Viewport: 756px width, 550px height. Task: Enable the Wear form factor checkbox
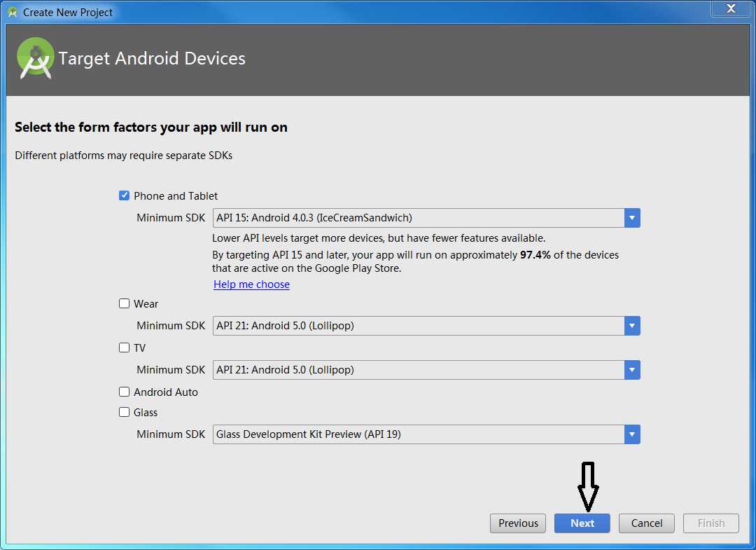coord(124,303)
